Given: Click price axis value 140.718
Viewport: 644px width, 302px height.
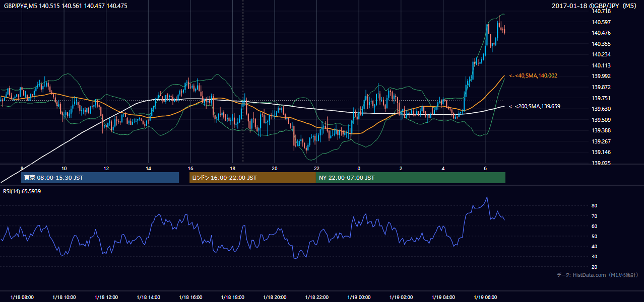Looking at the screenshot, I should 601,11.
